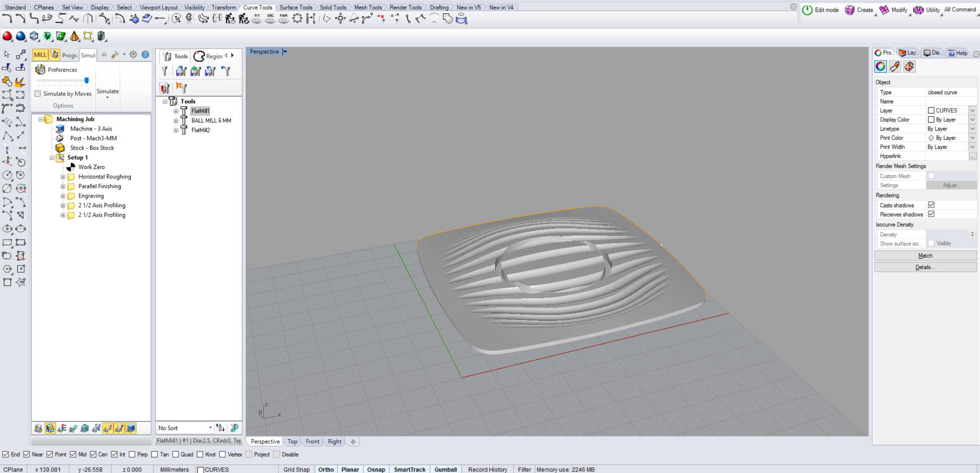Open the Simulate dropdown button
Viewport: 980px width, 473px height.
pyautogui.click(x=108, y=93)
